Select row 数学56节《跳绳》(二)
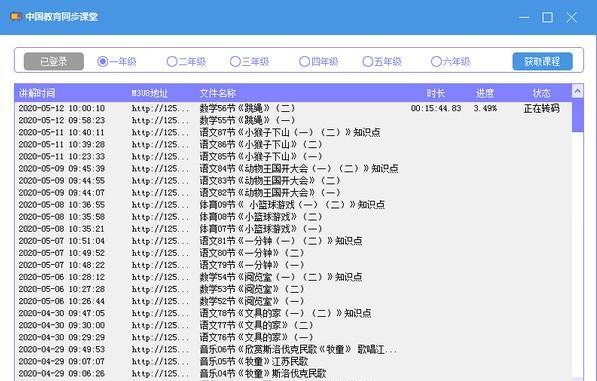The image size is (597, 381). point(293,108)
